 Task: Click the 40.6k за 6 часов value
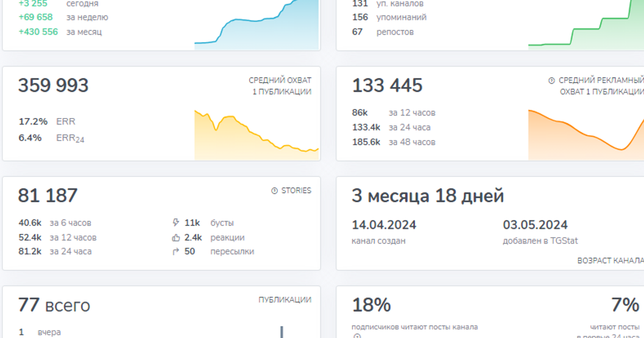tap(30, 223)
